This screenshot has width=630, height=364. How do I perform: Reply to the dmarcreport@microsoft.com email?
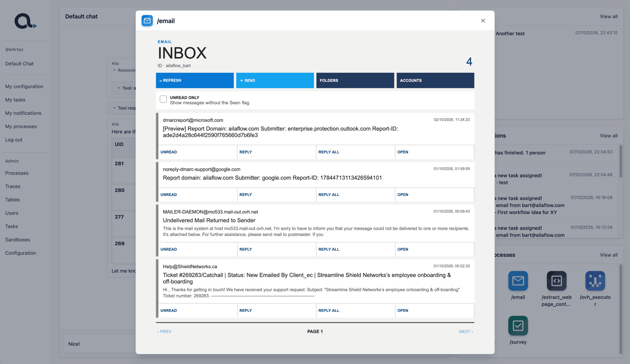[x=276, y=152]
